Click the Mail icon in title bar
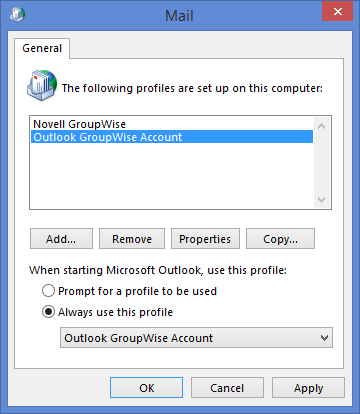Viewport: 360px width, 414px height. pos(17,15)
